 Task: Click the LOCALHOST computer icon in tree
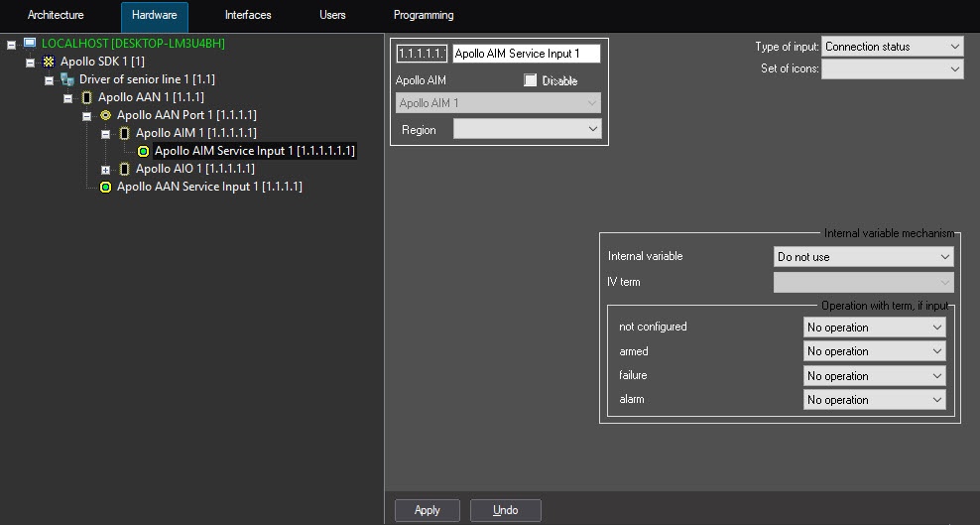point(29,44)
